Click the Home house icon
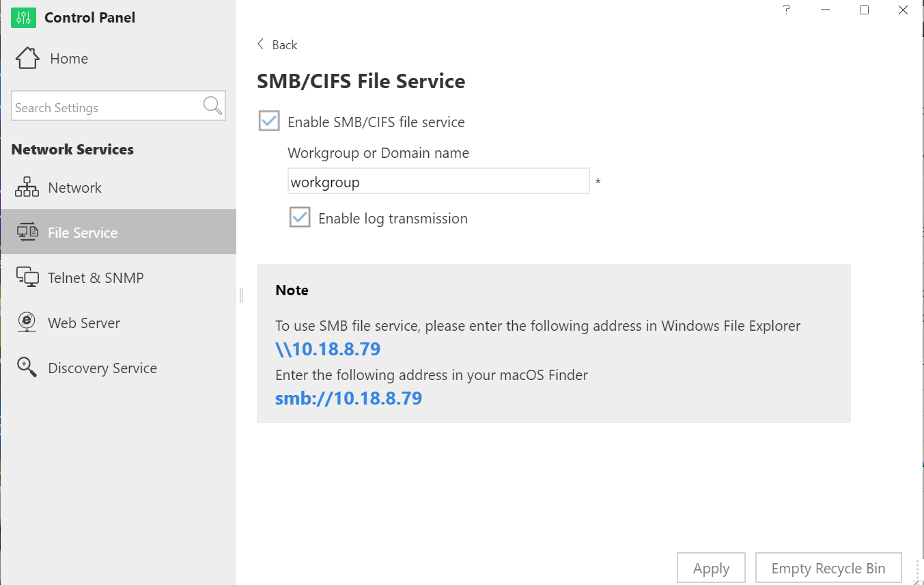Viewport: 924px width, 585px height. (x=27, y=58)
